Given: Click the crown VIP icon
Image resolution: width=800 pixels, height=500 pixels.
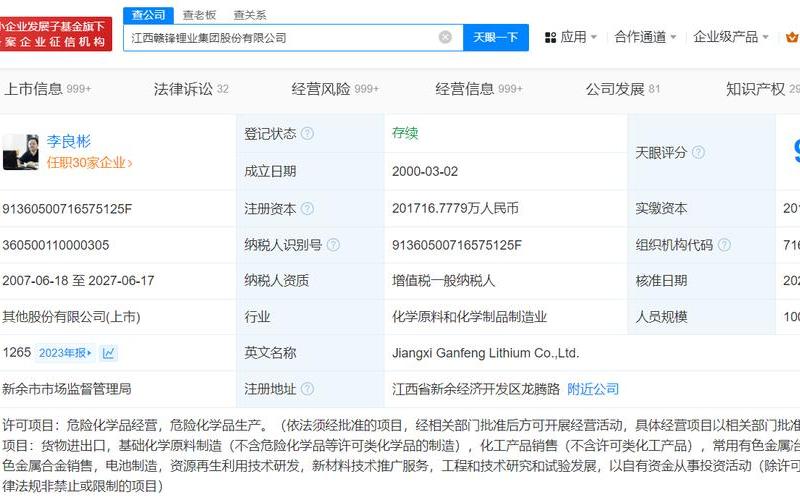Looking at the screenshot, I should pos(792,37).
